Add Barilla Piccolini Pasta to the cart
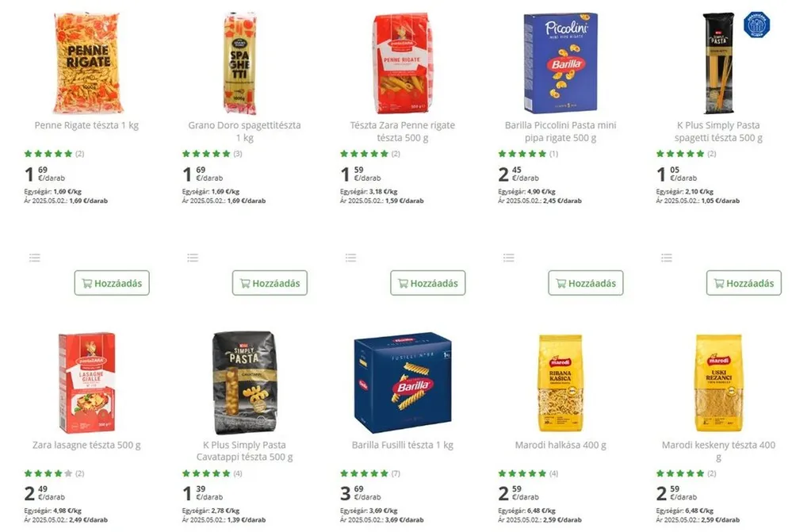The width and height of the screenshot is (792, 532). [586, 283]
